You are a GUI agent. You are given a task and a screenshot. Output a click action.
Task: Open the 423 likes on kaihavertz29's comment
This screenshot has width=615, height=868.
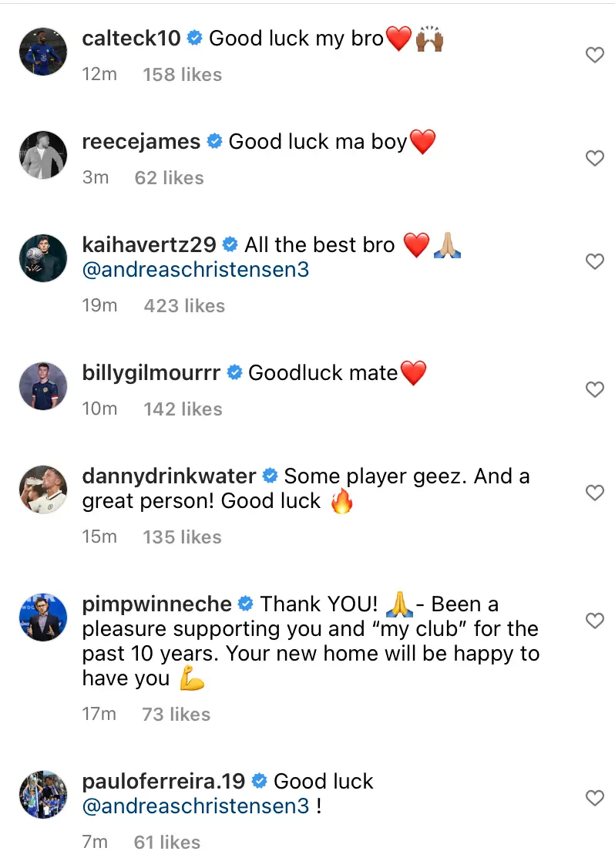pos(183,306)
